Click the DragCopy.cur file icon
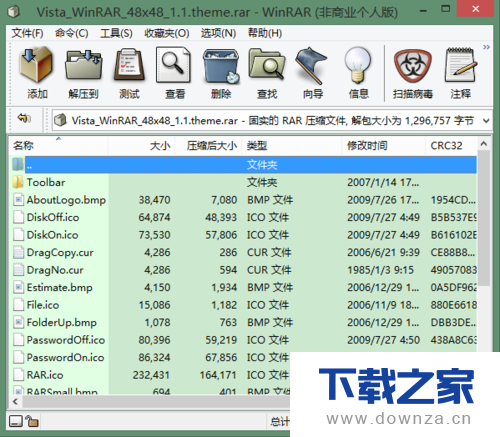 click(18, 252)
